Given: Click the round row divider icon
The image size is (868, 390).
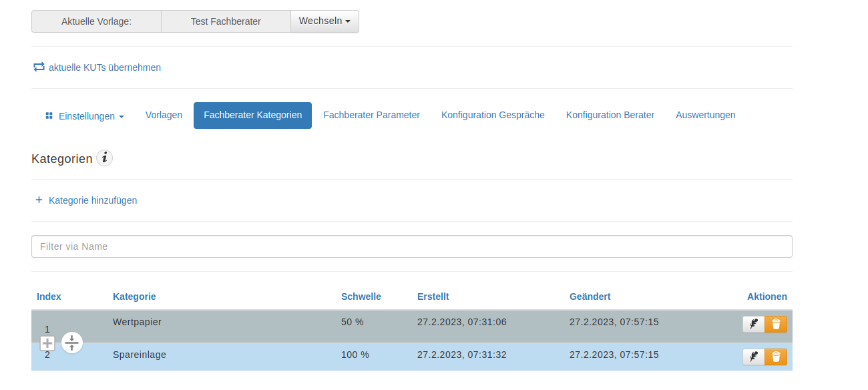Looking at the screenshot, I should coord(72,343).
